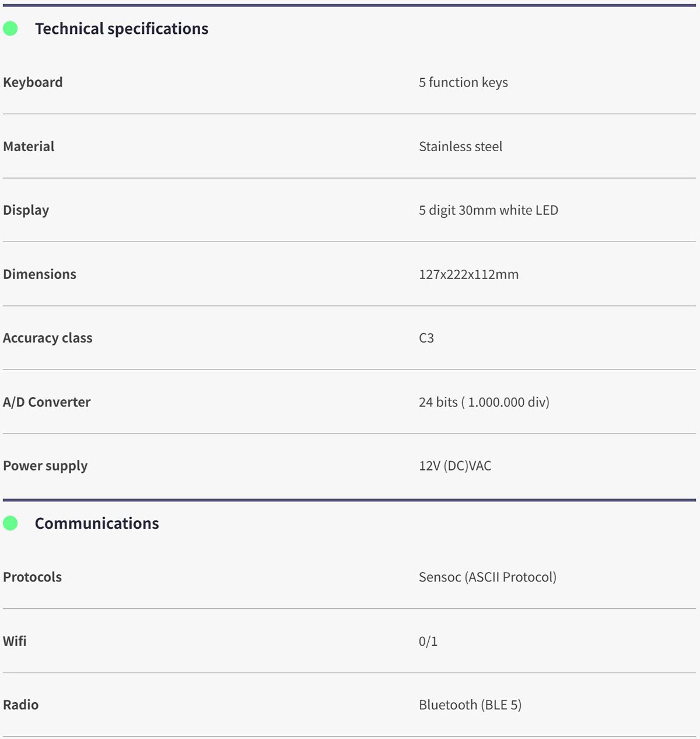Image resolution: width=700 pixels, height=739 pixels.
Task: Collapse the Technical specifications section heading
Action: pyautogui.click(x=121, y=29)
